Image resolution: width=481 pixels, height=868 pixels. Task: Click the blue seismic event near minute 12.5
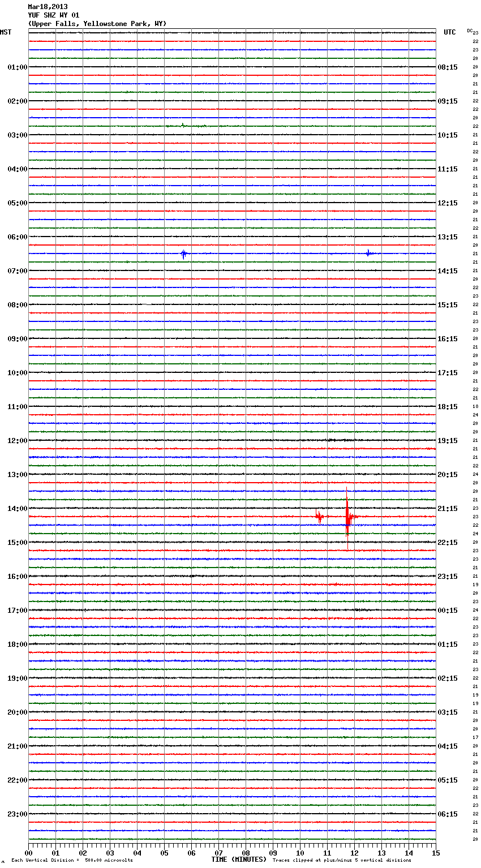tap(369, 253)
